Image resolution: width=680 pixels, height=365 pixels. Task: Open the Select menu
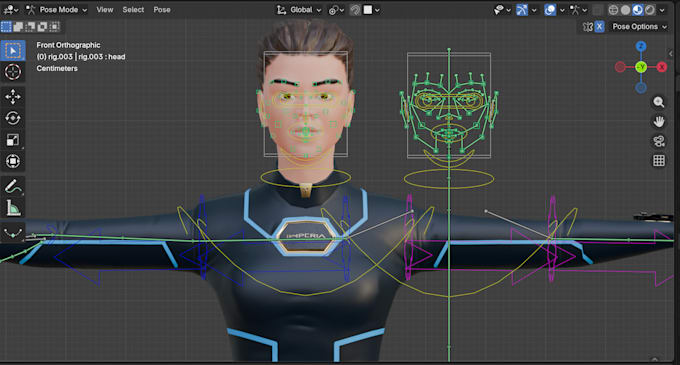[133, 10]
